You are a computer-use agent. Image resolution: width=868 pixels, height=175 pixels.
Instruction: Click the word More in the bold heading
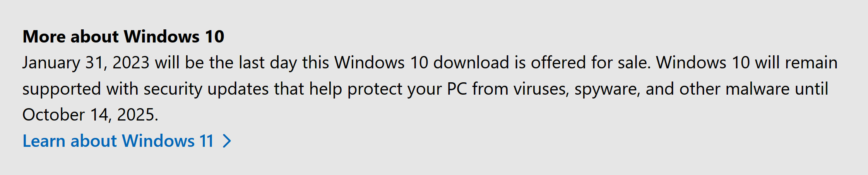coord(44,37)
